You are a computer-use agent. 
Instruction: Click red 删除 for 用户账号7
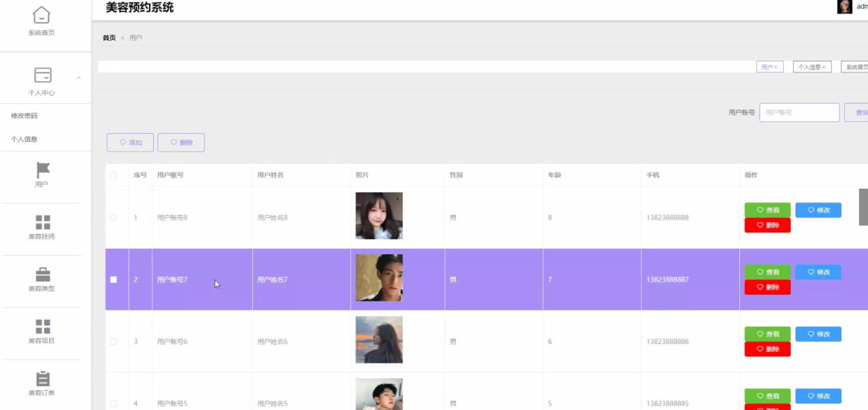pos(768,287)
